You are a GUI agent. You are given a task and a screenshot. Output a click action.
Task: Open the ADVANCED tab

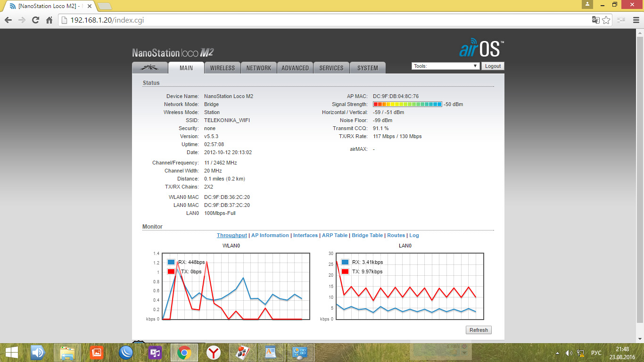[295, 68]
